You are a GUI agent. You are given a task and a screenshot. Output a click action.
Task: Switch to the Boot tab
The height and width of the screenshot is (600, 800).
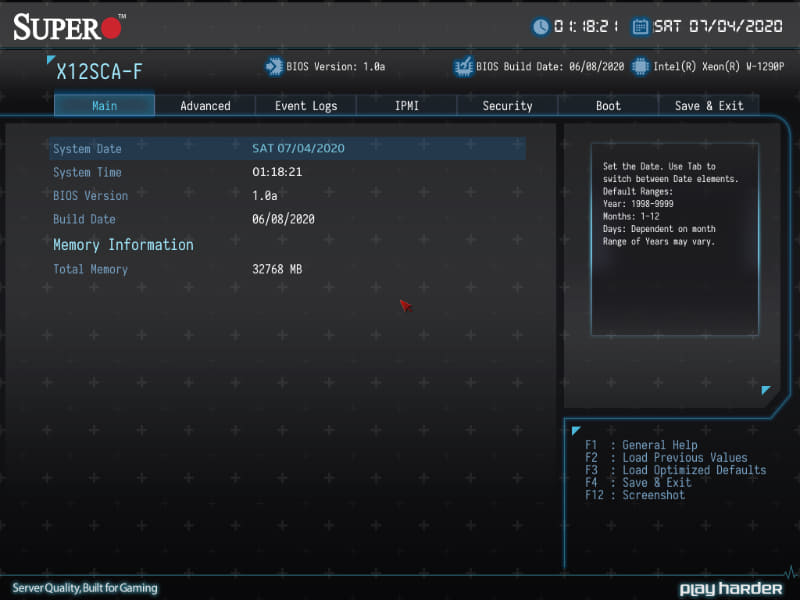pos(607,105)
